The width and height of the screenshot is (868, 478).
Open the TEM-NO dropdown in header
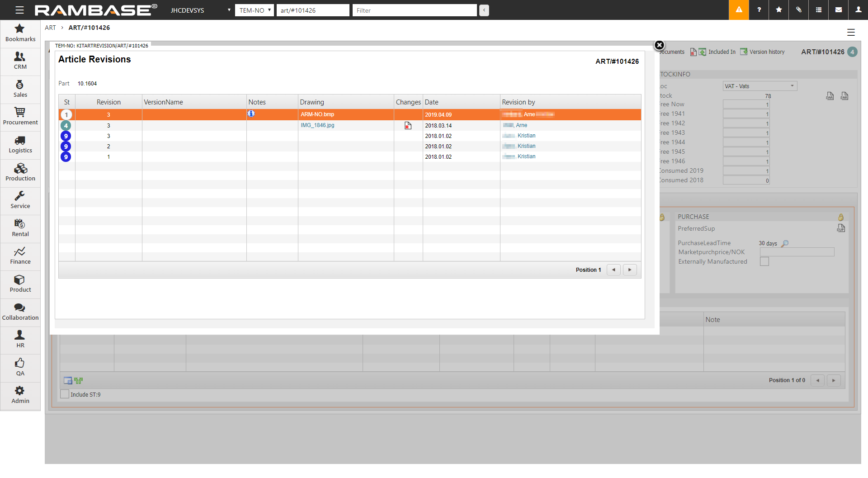tap(255, 10)
